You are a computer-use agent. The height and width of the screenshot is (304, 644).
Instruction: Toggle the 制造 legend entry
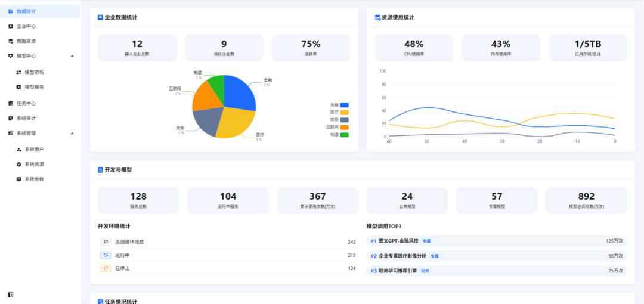pyautogui.click(x=339, y=135)
